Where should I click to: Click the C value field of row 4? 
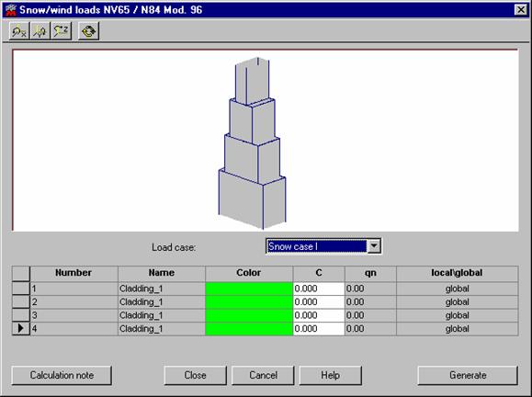tap(319, 328)
